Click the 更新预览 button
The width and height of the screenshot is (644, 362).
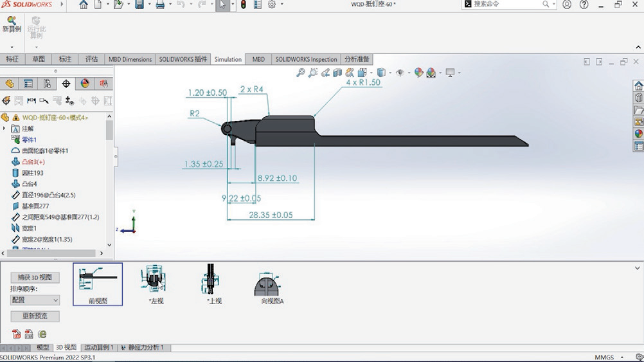coord(35,316)
